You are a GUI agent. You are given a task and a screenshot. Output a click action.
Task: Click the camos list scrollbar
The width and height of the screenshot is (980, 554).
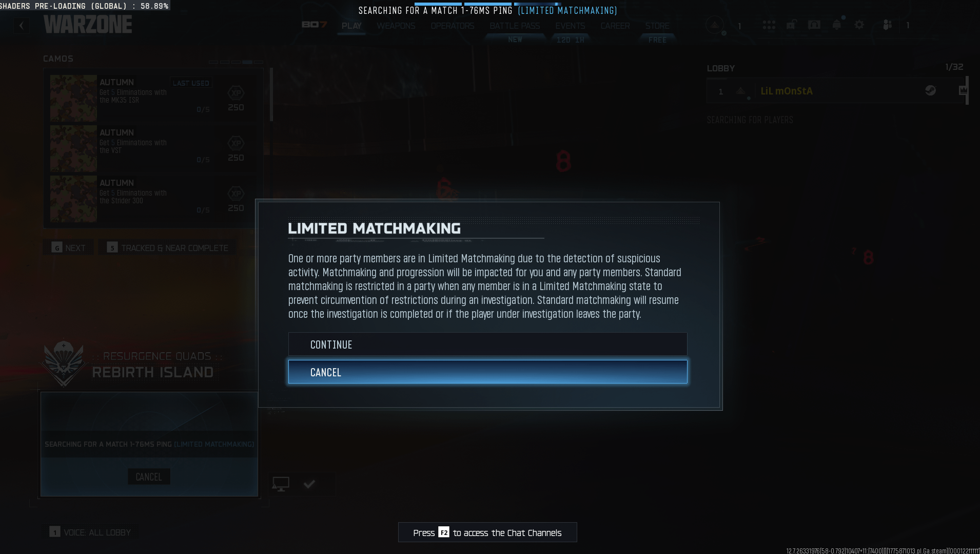271,95
